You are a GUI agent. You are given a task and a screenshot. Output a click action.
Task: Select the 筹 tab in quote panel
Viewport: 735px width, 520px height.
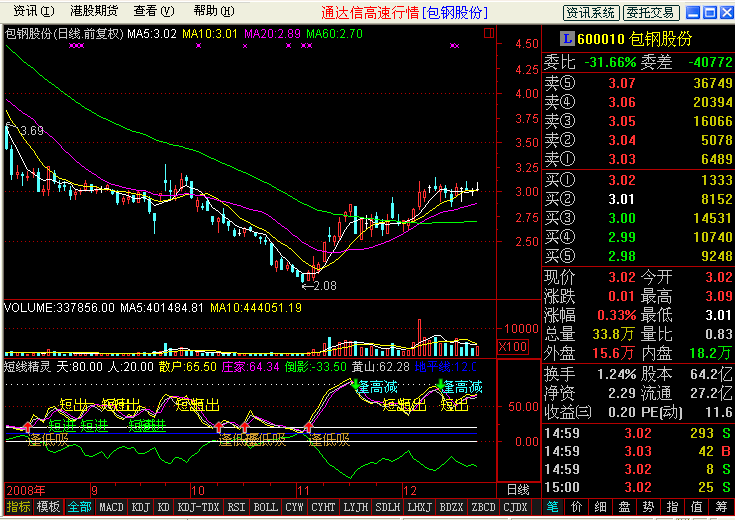click(x=722, y=507)
